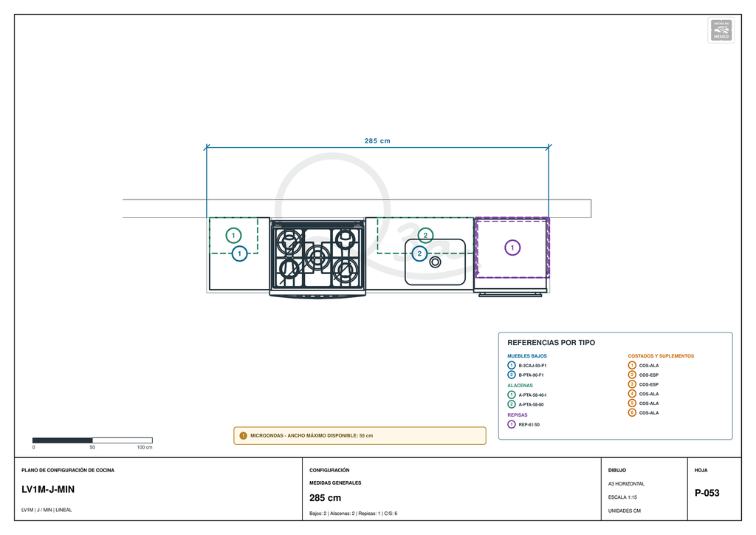Click the A3 HORIZONTAL text
Image resolution: width=756 pixels, height=535 pixels.
tap(626, 484)
